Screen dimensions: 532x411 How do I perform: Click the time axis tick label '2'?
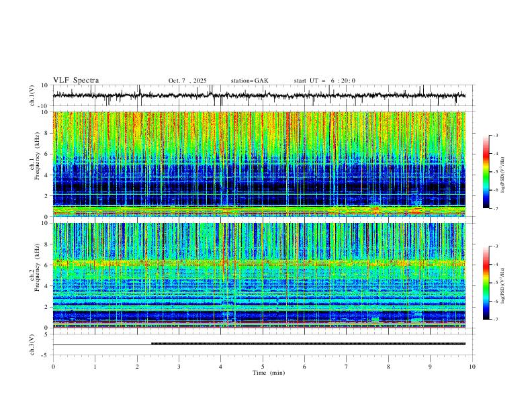click(137, 367)
